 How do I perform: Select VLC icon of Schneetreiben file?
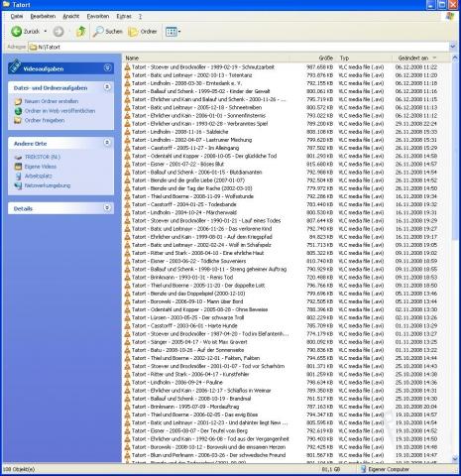coord(127,107)
